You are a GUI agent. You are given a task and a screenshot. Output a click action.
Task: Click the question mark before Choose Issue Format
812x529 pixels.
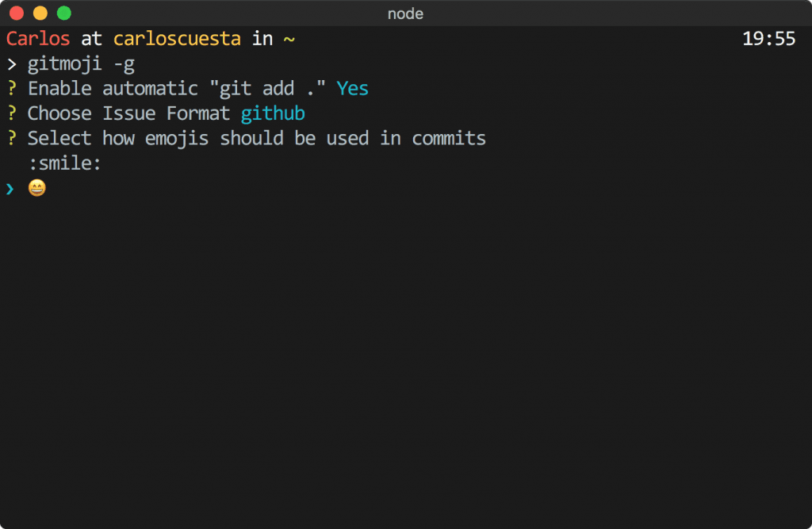click(x=10, y=113)
